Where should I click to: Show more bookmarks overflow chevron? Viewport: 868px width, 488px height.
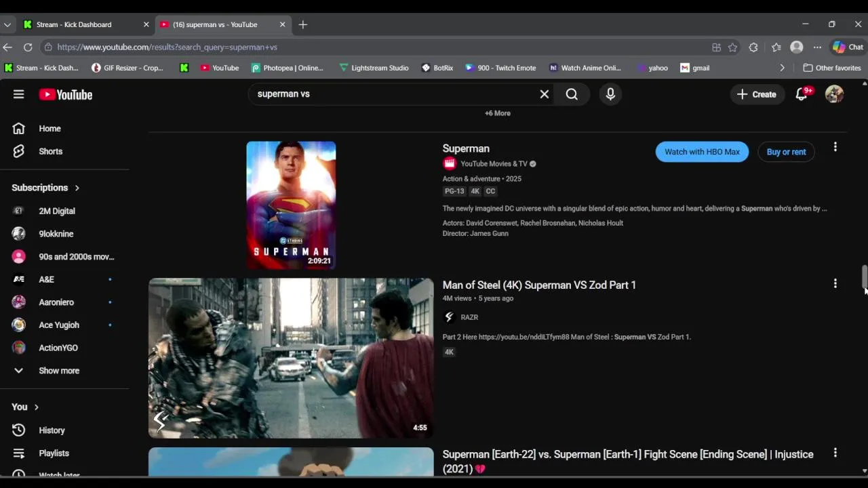782,68
